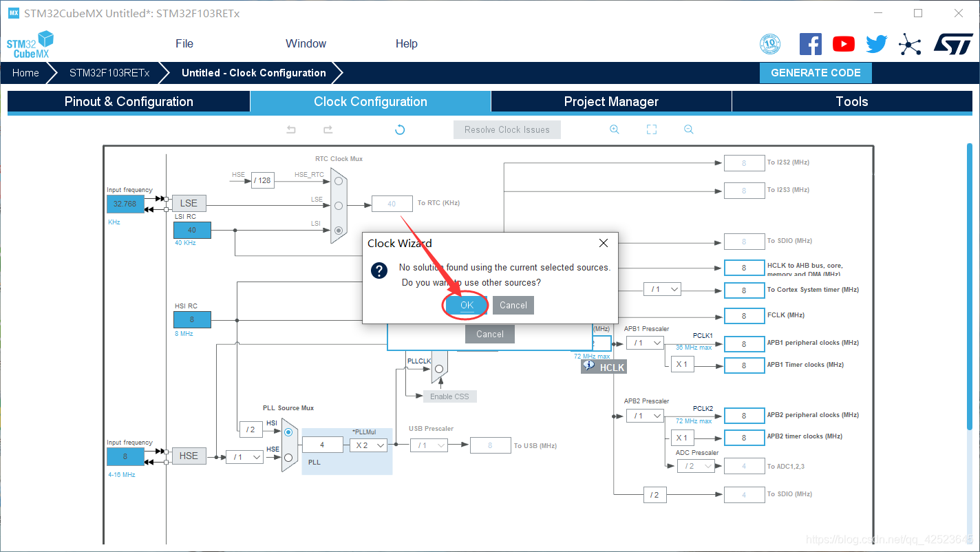
Task: Click the refresh clock tree icon
Action: click(x=400, y=129)
